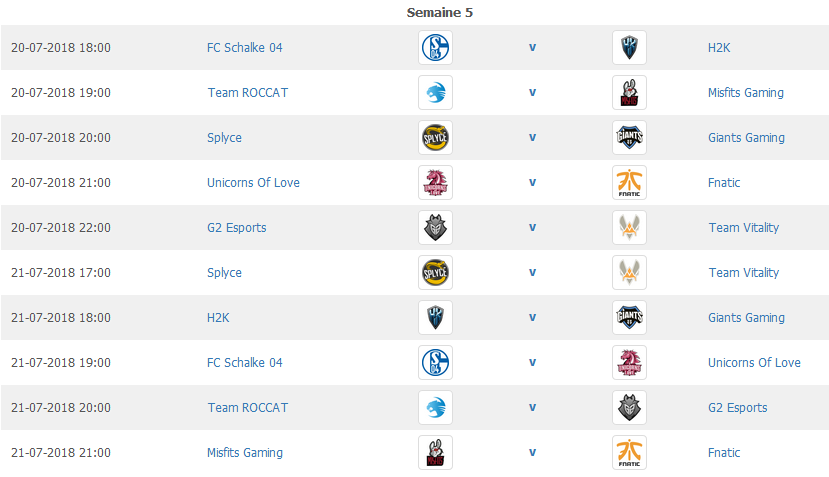Select the G2 Esports logo in the 20-07 22:00 row
829x477 pixels.
tap(435, 227)
